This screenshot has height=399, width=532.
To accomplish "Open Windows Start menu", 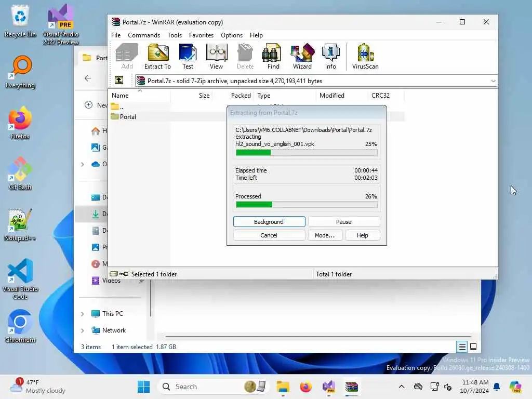I will tap(143, 387).
